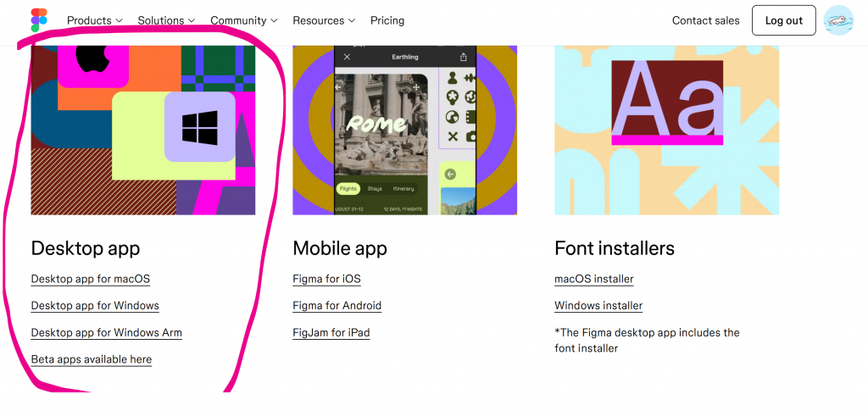This screenshot has width=868, height=411.
Task: Download Desktop app for macOS
Action: pyautogui.click(x=90, y=279)
